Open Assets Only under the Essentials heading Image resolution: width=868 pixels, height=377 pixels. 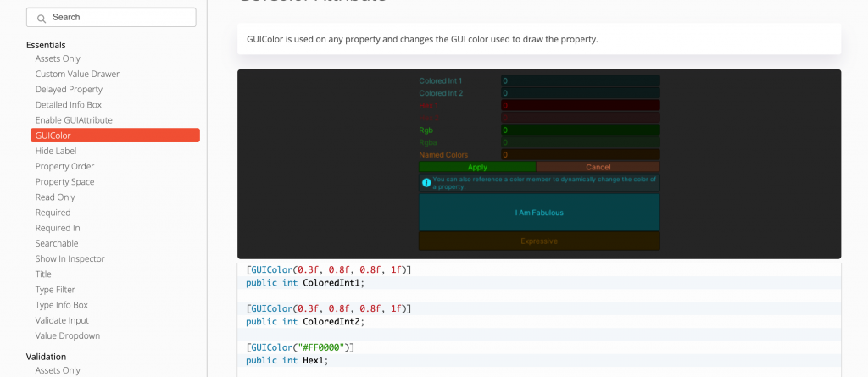coord(58,58)
